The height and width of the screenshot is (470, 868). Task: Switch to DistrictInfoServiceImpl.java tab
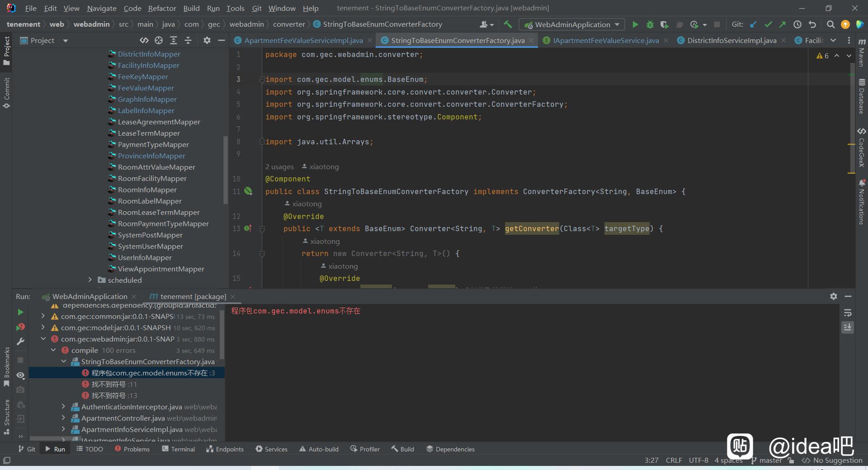[731, 40]
